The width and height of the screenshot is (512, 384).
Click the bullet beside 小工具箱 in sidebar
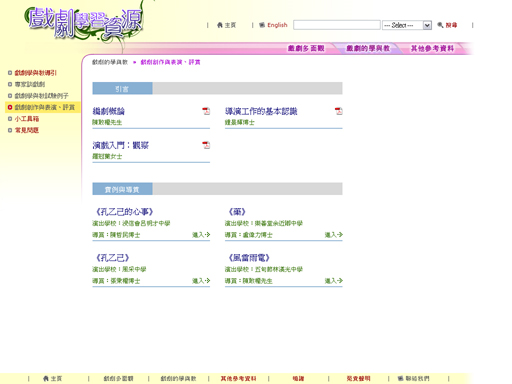coord(10,119)
